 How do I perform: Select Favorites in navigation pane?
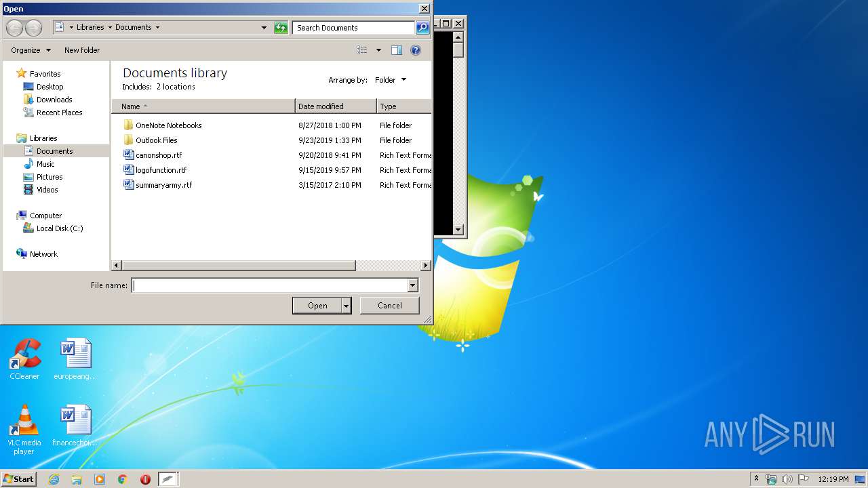pos(45,74)
